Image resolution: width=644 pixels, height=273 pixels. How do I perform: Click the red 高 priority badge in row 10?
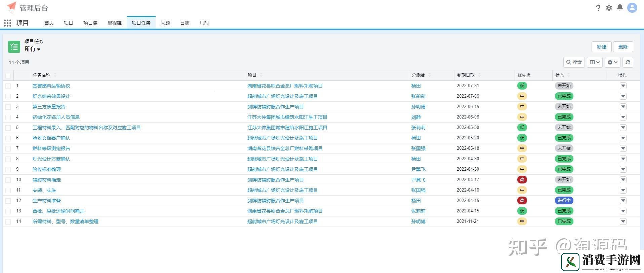click(522, 180)
